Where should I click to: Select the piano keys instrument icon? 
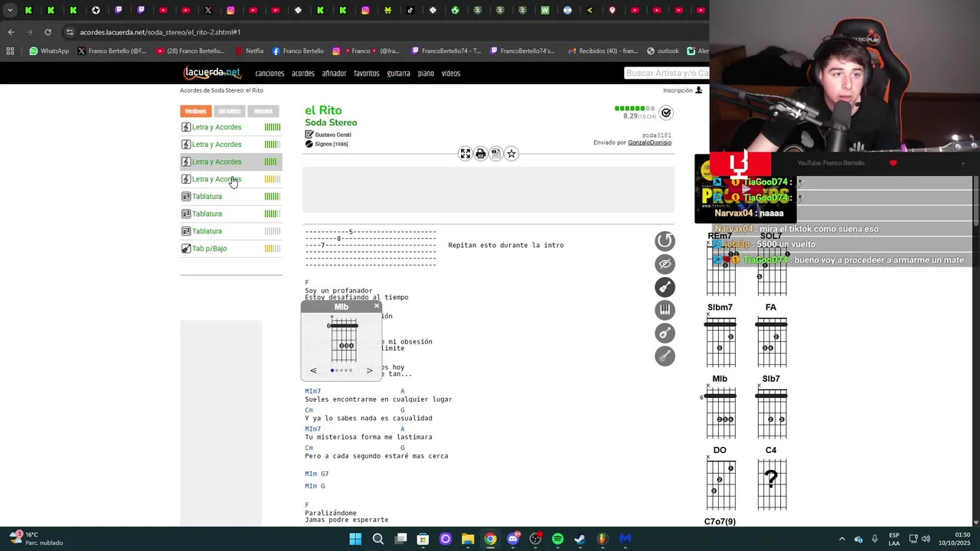point(665,310)
